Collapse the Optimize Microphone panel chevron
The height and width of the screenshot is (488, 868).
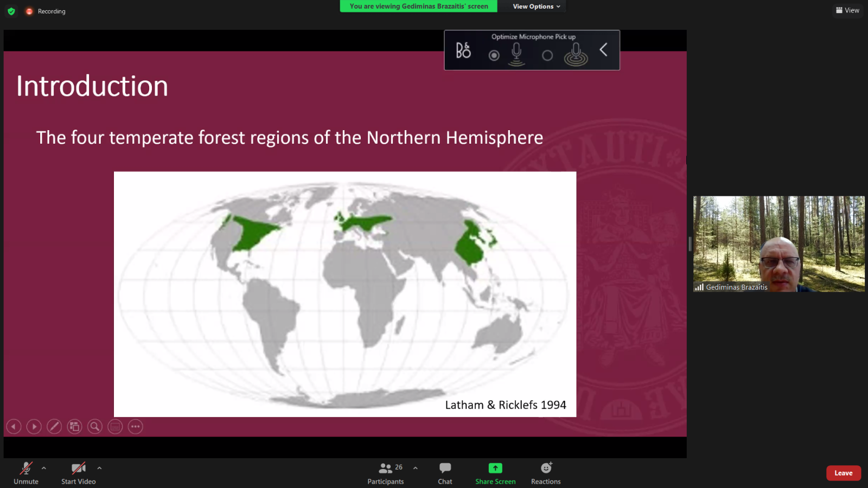point(603,50)
